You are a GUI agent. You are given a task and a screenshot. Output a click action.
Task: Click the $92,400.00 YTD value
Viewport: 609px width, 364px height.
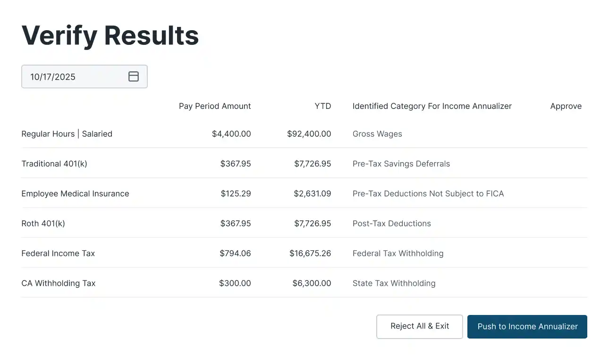(x=309, y=134)
